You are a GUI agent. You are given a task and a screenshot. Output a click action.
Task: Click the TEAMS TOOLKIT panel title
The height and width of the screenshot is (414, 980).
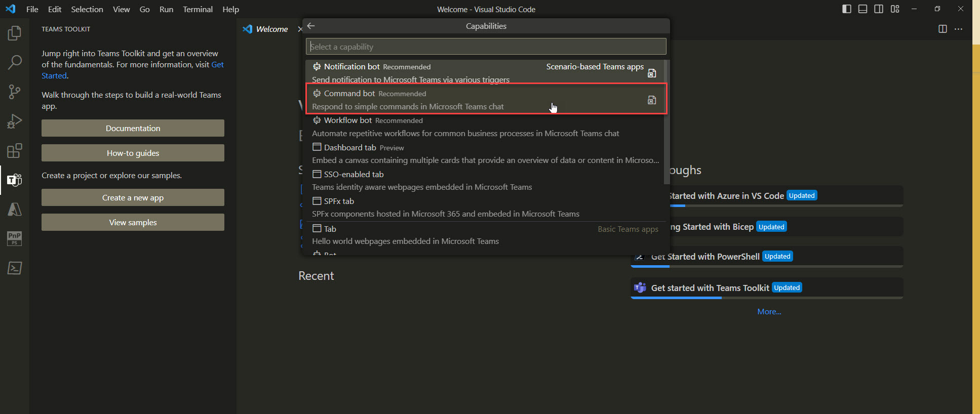(66, 29)
